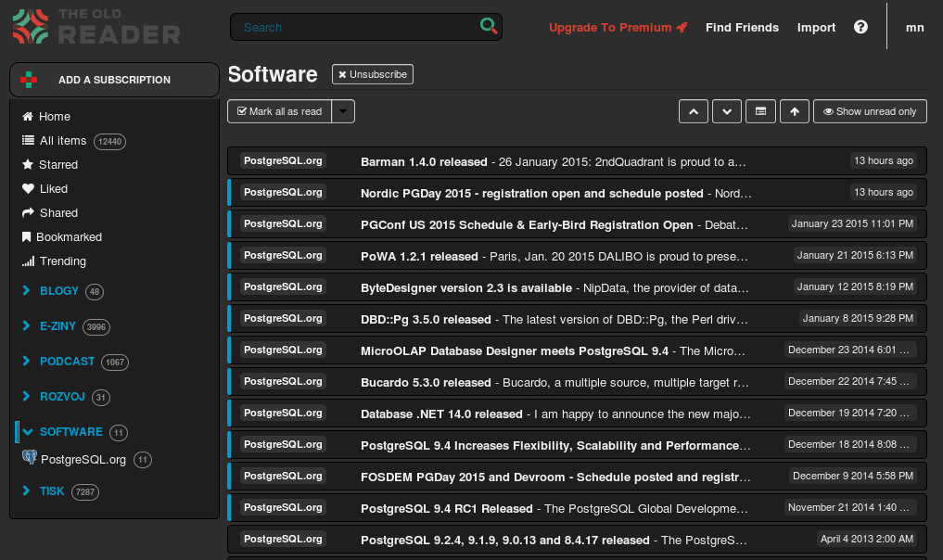The width and height of the screenshot is (943, 560).
Task: Submit search using the magnifying glass icon
Action: pyautogui.click(x=489, y=27)
